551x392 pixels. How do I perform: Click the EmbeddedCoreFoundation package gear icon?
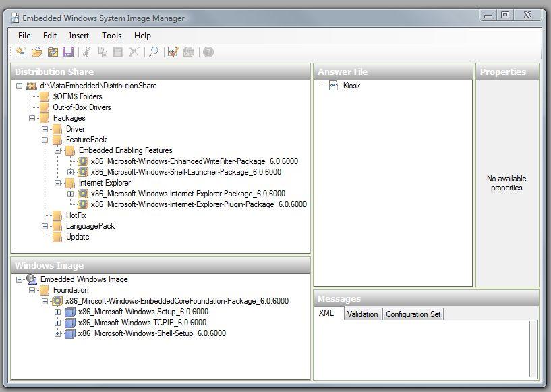pyautogui.click(x=57, y=301)
